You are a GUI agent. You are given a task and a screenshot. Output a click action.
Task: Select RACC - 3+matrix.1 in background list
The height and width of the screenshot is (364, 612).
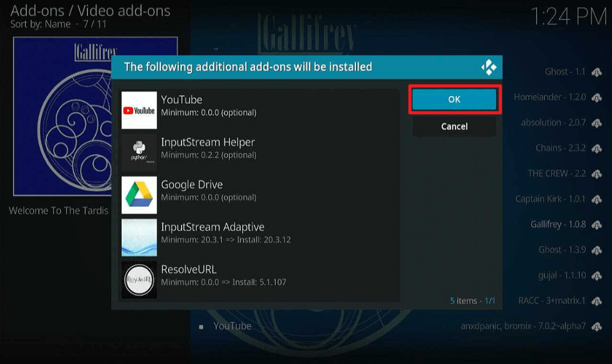tap(552, 301)
